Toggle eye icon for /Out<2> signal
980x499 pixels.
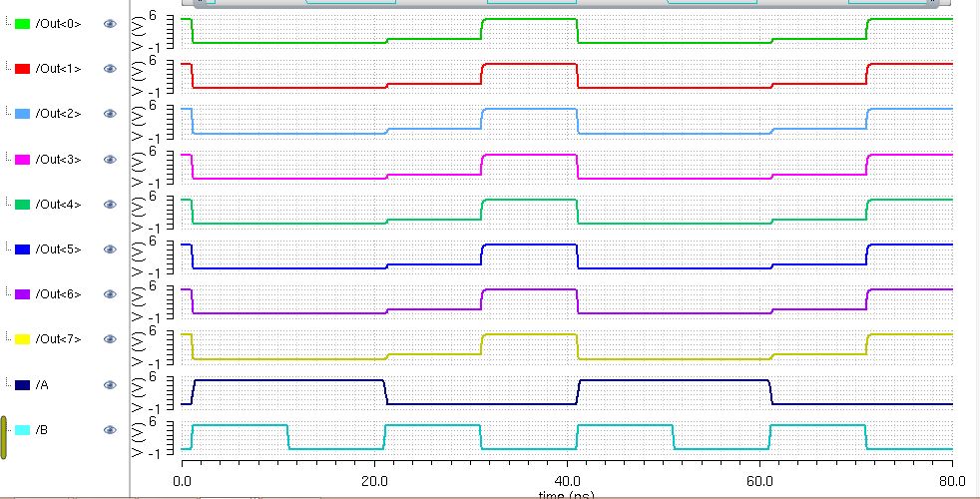click(110, 114)
